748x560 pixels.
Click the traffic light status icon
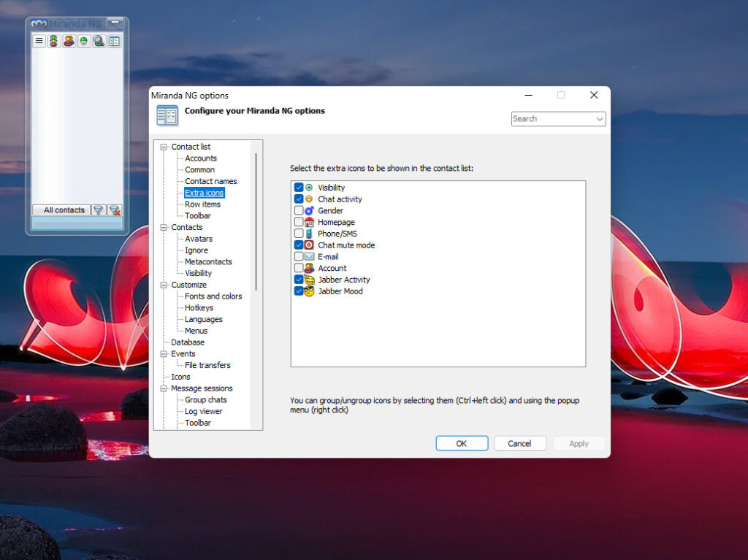click(x=54, y=41)
